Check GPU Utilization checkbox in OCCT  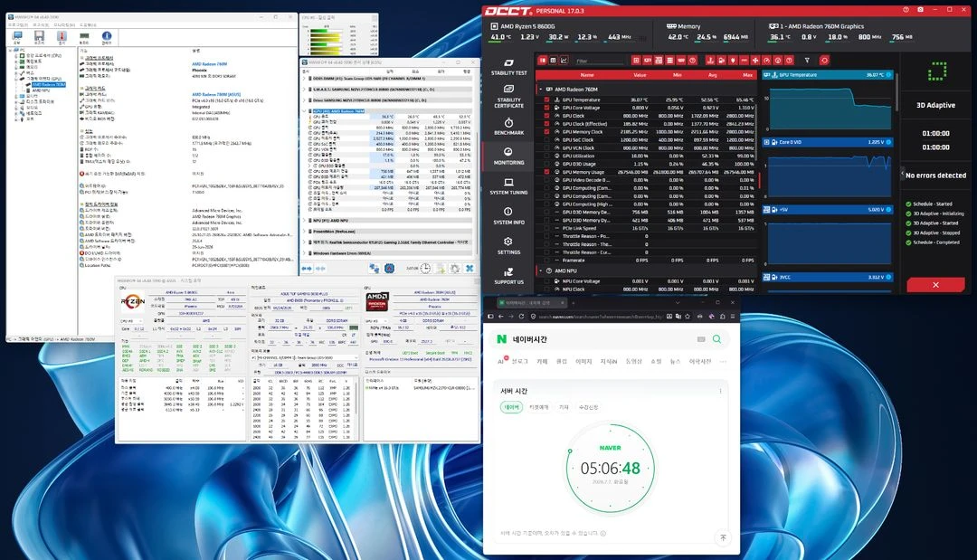click(x=547, y=156)
